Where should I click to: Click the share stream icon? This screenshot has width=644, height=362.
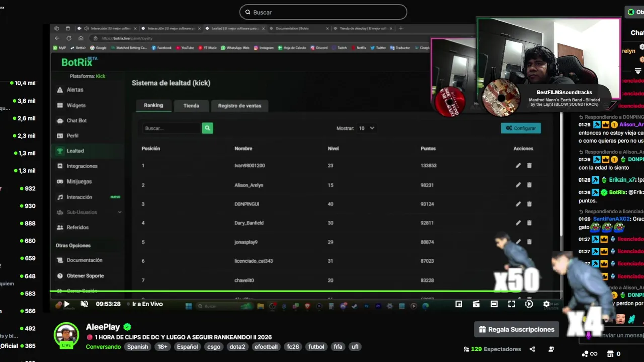[532, 349]
